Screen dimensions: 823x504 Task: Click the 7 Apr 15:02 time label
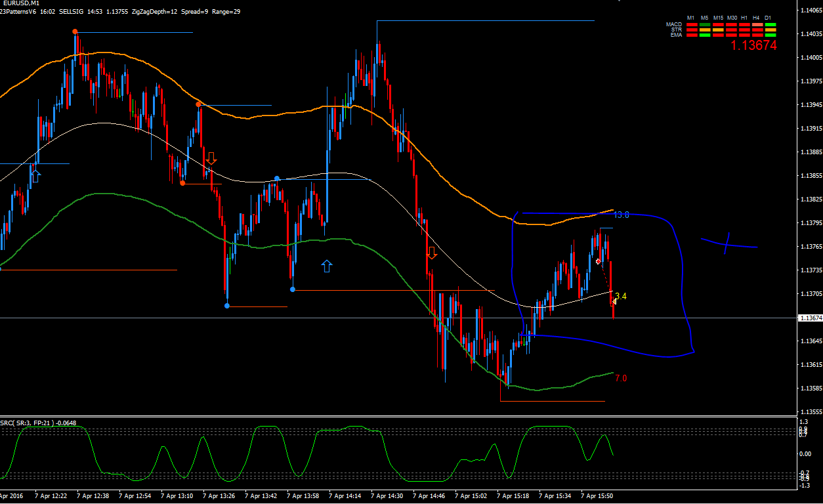pyautogui.click(x=471, y=497)
